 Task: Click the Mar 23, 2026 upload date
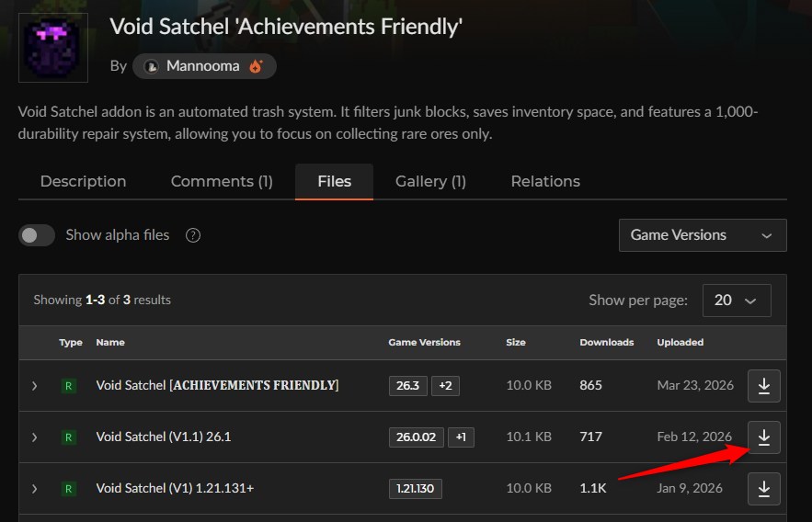(695, 385)
